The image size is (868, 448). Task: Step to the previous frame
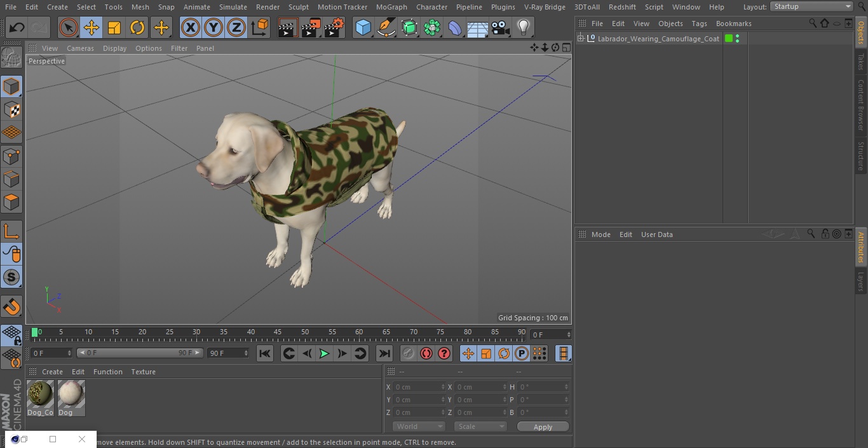pyautogui.click(x=307, y=353)
